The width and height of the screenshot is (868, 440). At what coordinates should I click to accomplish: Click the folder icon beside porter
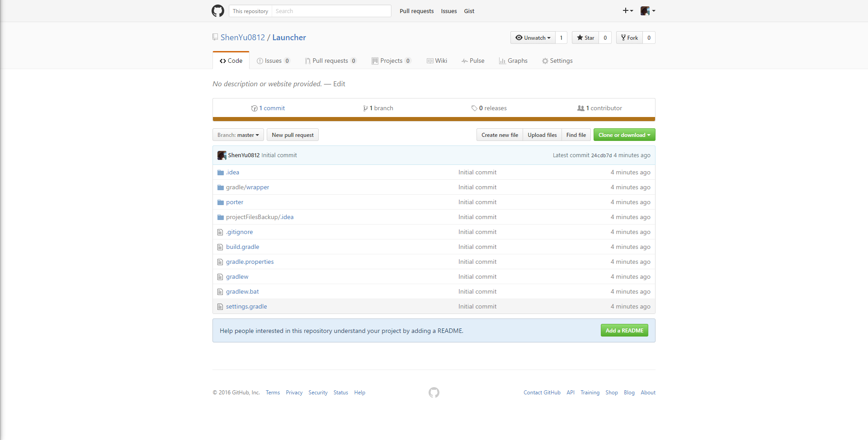click(x=221, y=202)
